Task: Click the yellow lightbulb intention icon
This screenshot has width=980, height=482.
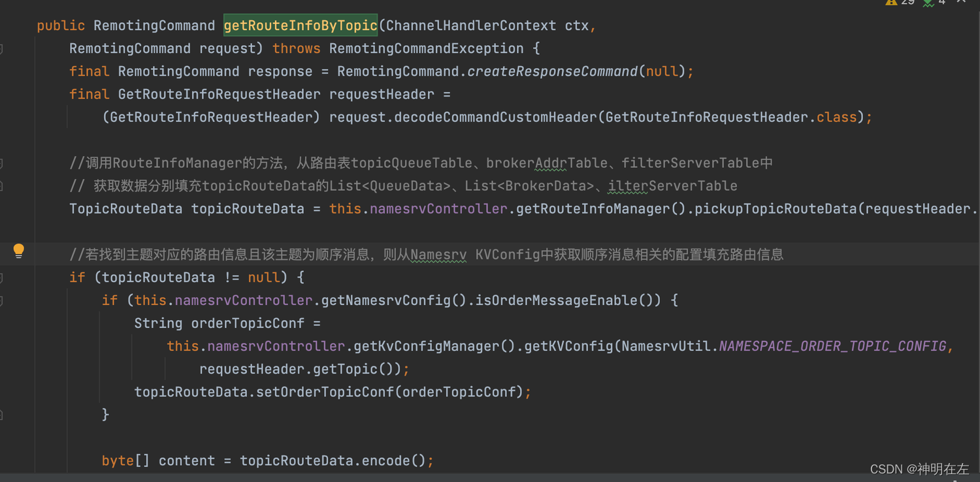Action: point(19,251)
